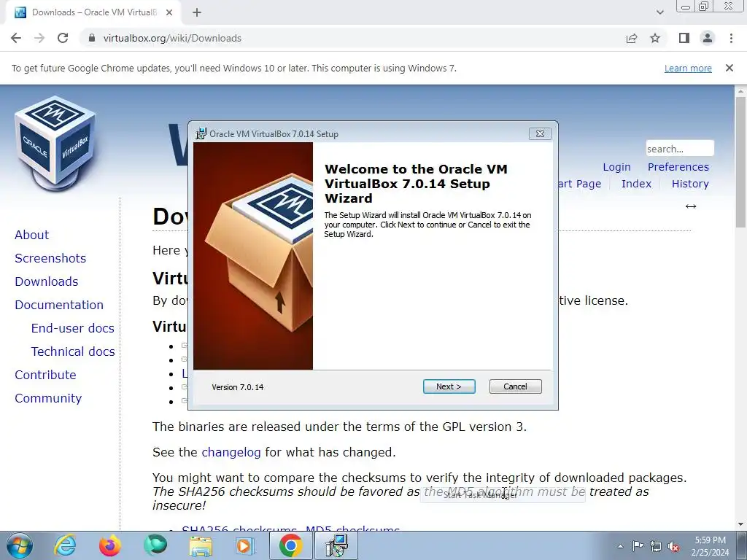
Task: Switch to VirtualBox installer taskbar icon
Action: click(336, 545)
